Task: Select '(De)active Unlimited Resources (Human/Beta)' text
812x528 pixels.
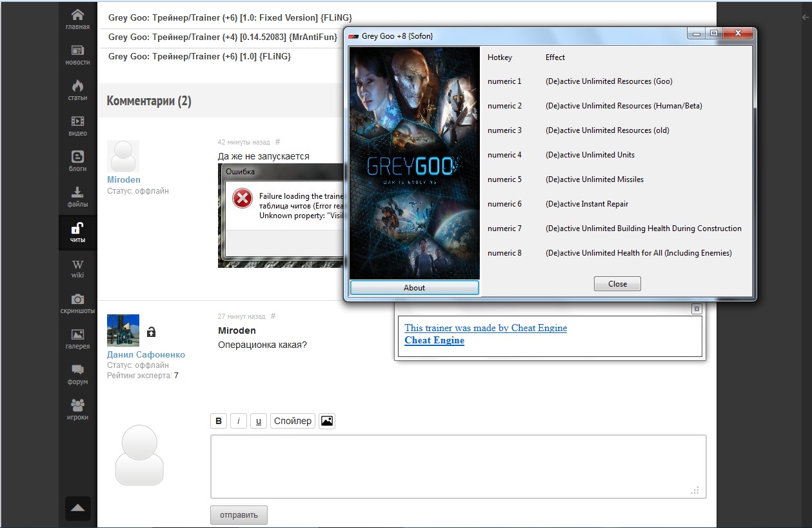Action: point(624,106)
